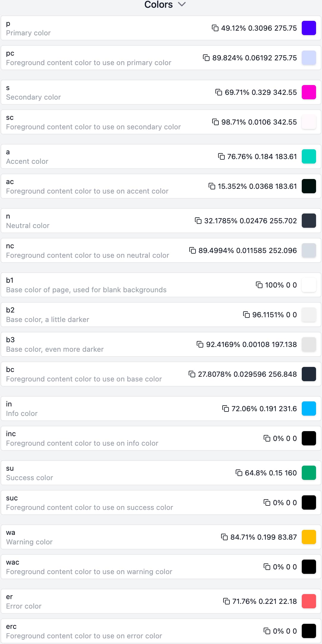Image resolution: width=322 pixels, height=644 pixels.
Task: Copy the success color value
Action: click(x=238, y=473)
